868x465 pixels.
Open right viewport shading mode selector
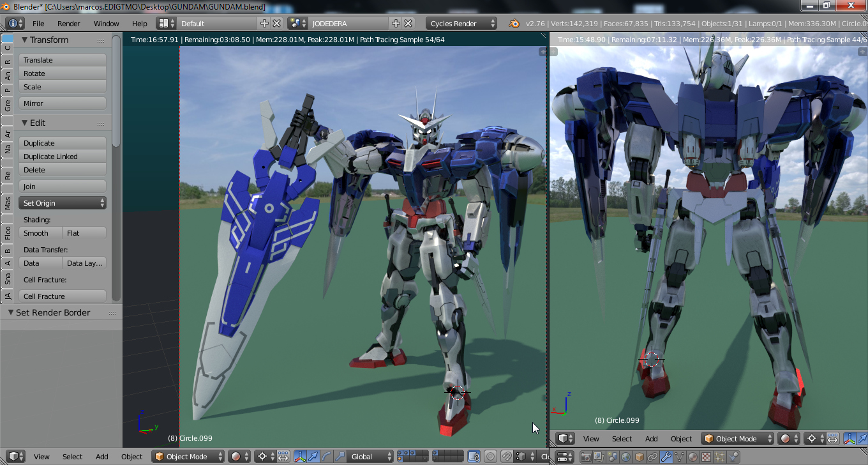coord(789,439)
